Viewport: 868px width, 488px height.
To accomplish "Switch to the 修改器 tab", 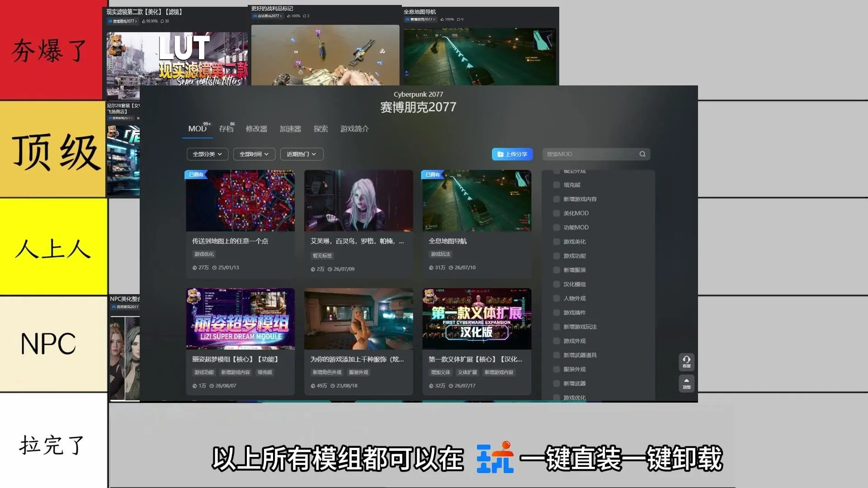I will 256,129.
